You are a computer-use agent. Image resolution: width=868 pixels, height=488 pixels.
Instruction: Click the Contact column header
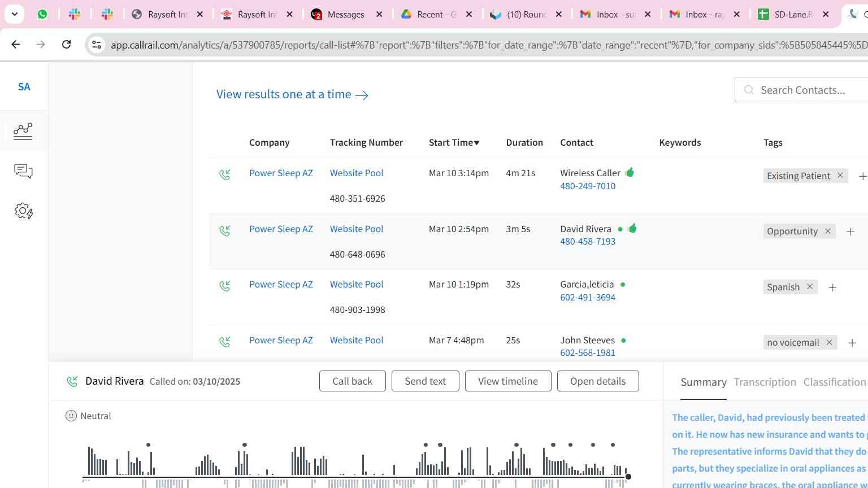click(576, 142)
